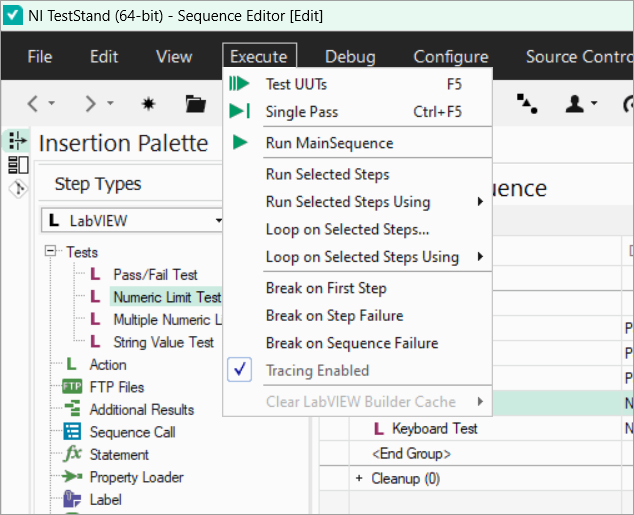634x515 pixels.
Task: Open the Source Control menu
Action: click(x=579, y=57)
